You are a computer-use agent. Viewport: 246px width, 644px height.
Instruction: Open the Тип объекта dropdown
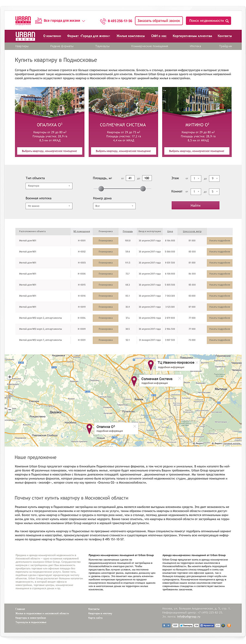(x=49, y=186)
